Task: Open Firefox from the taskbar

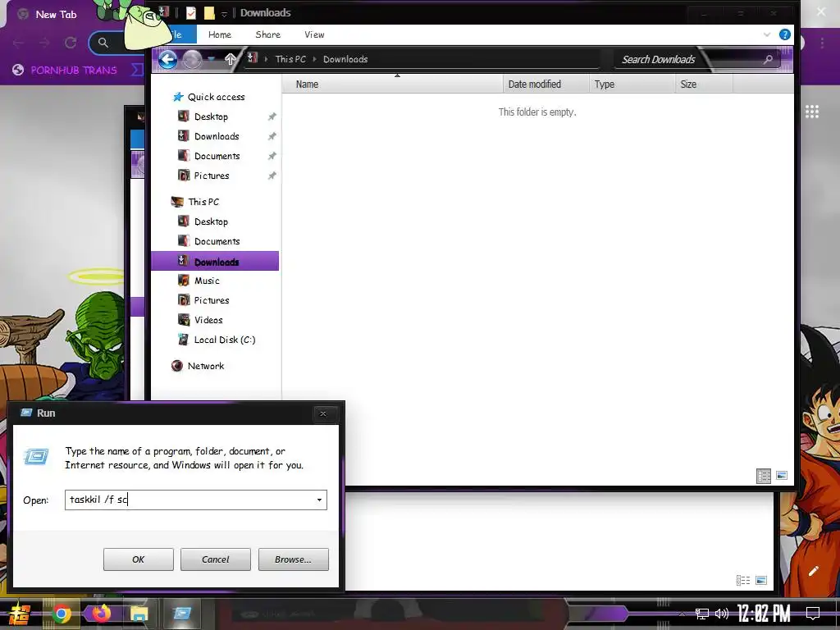Action: click(x=101, y=614)
